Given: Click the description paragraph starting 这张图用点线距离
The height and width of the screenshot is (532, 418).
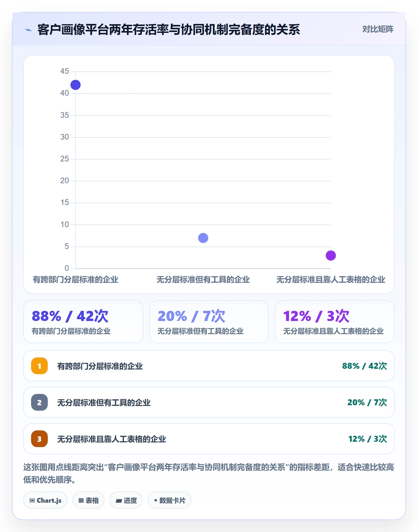Looking at the screenshot, I should click(x=209, y=473).
